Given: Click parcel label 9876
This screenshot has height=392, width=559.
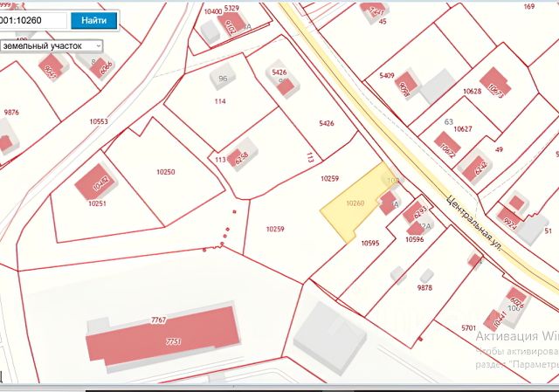Looking at the screenshot, I should (x=11, y=113).
